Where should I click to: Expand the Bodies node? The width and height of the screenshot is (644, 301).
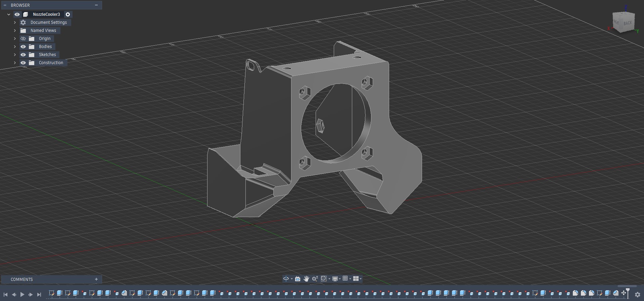(15, 47)
